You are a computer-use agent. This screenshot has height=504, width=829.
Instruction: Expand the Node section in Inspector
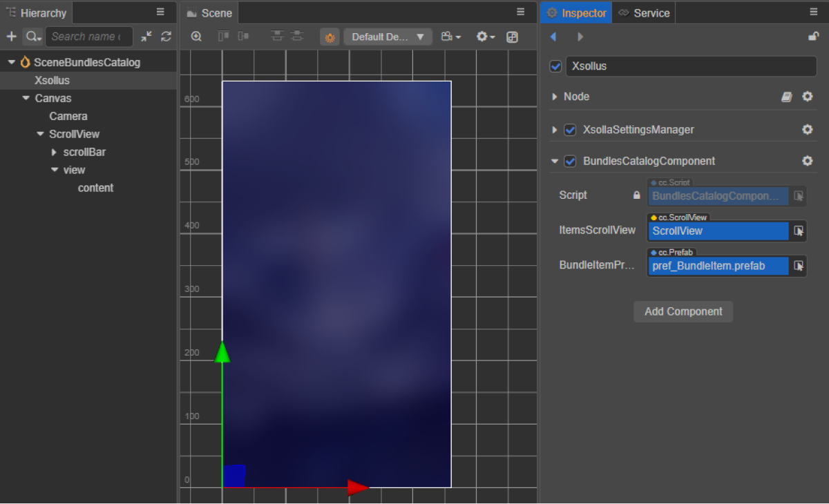click(x=555, y=97)
